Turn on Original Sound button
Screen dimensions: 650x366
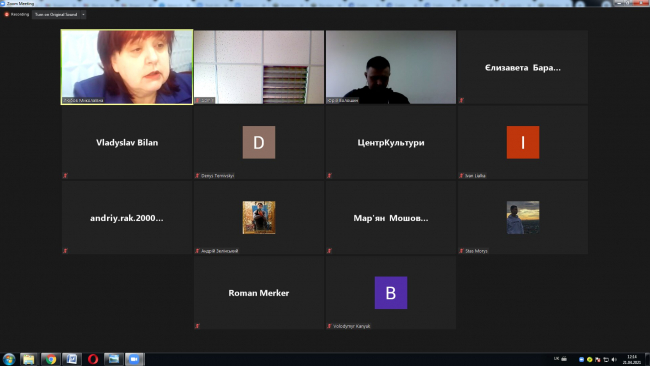(x=56, y=15)
